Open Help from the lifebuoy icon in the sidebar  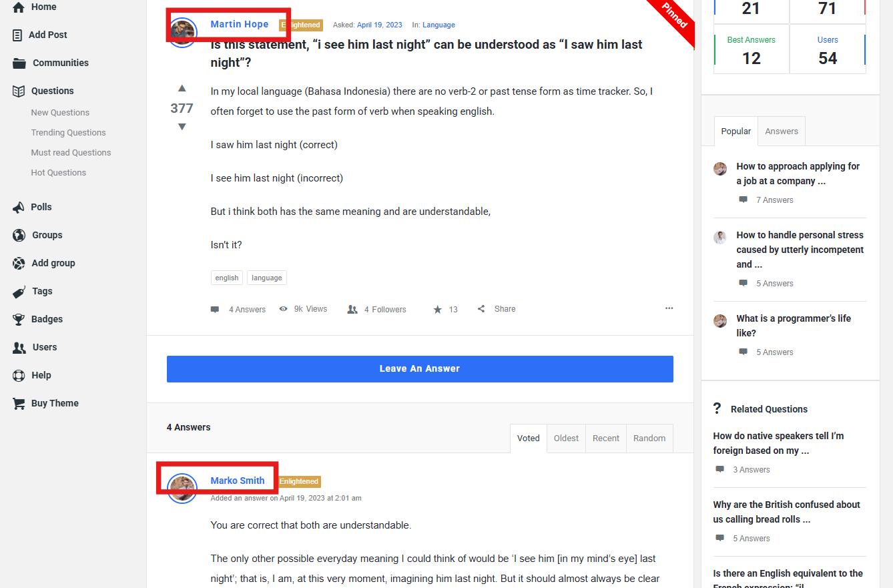point(19,376)
